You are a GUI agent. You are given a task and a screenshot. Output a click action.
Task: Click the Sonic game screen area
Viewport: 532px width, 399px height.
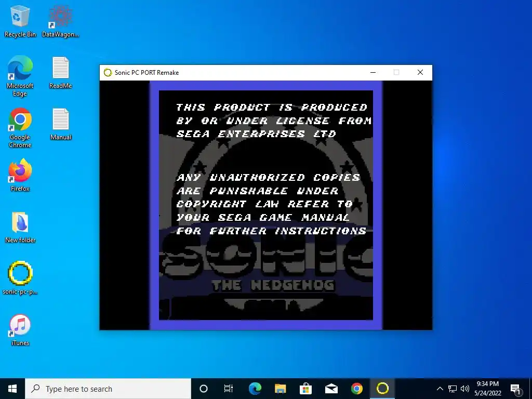pos(266,205)
